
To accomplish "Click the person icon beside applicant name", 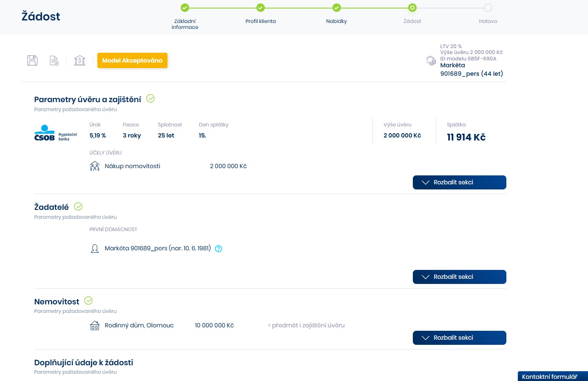I will 95,249.
